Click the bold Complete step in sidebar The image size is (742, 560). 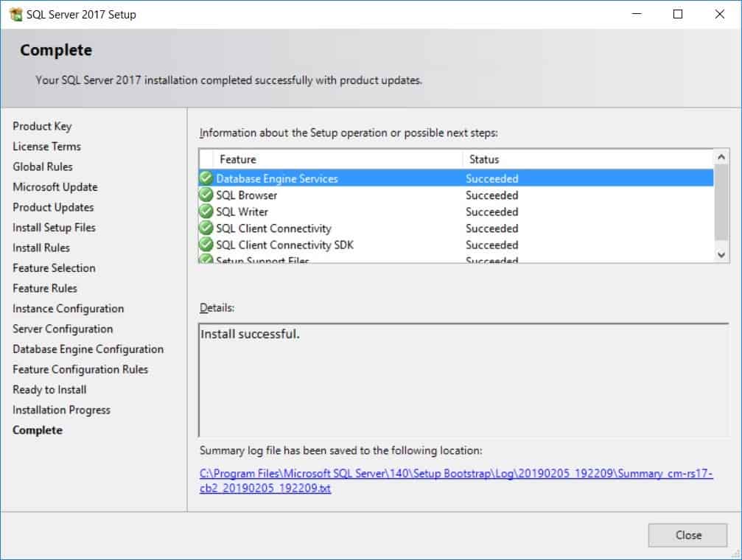pyautogui.click(x=38, y=430)
